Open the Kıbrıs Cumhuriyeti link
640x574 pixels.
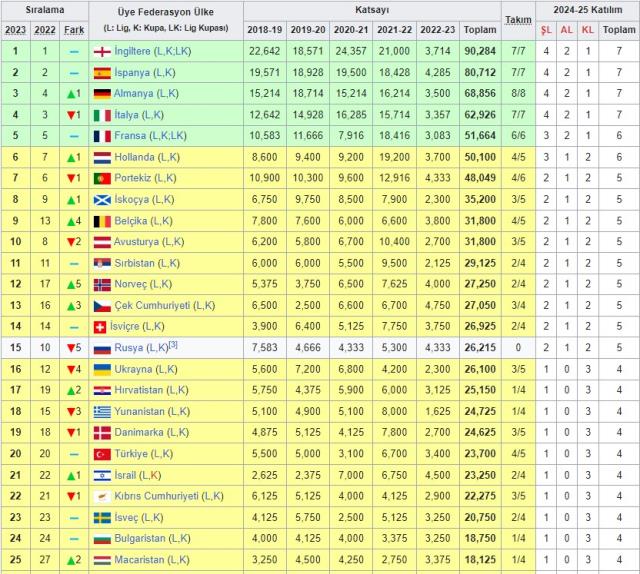156,496
